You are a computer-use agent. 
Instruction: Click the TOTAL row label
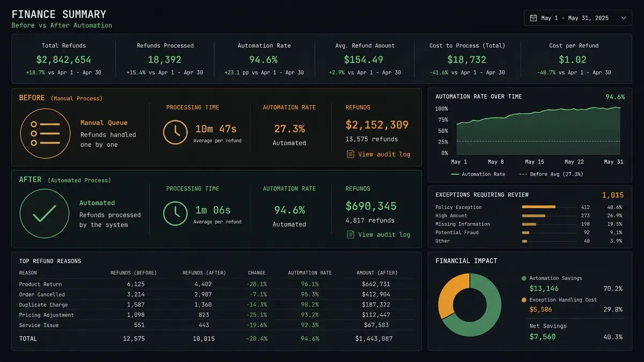[28, 338]
